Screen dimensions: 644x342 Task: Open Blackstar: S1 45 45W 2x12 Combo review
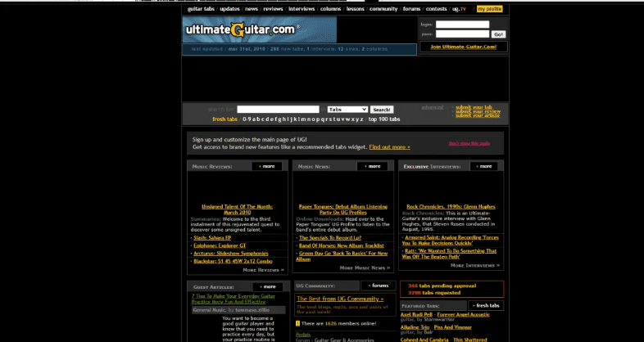(233, 261)
